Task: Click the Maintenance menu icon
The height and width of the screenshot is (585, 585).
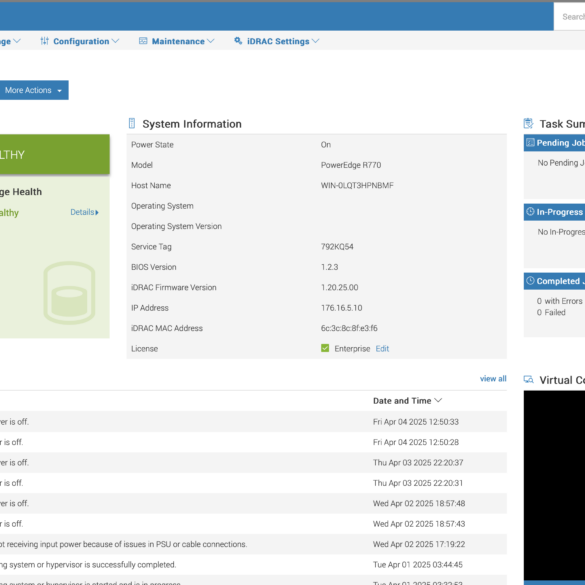Action: coord(143,41)
